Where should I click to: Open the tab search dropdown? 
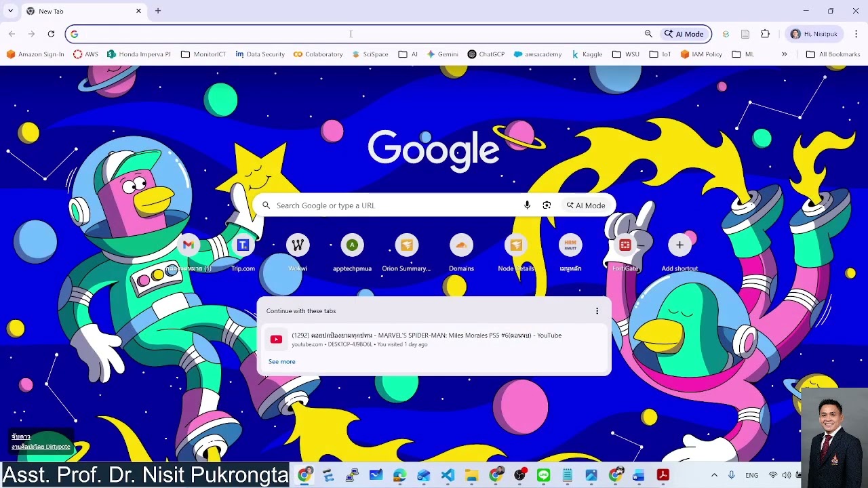[10, 11]
